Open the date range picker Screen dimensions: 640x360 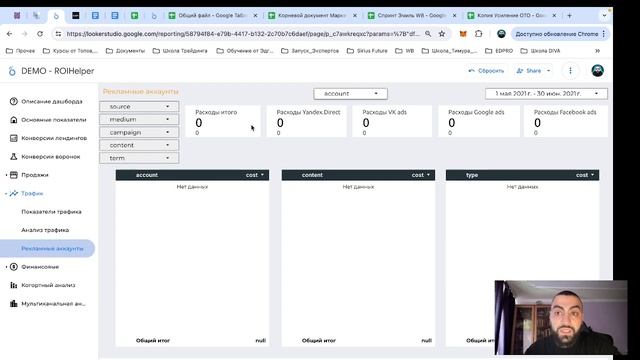(x=546, y=93)
